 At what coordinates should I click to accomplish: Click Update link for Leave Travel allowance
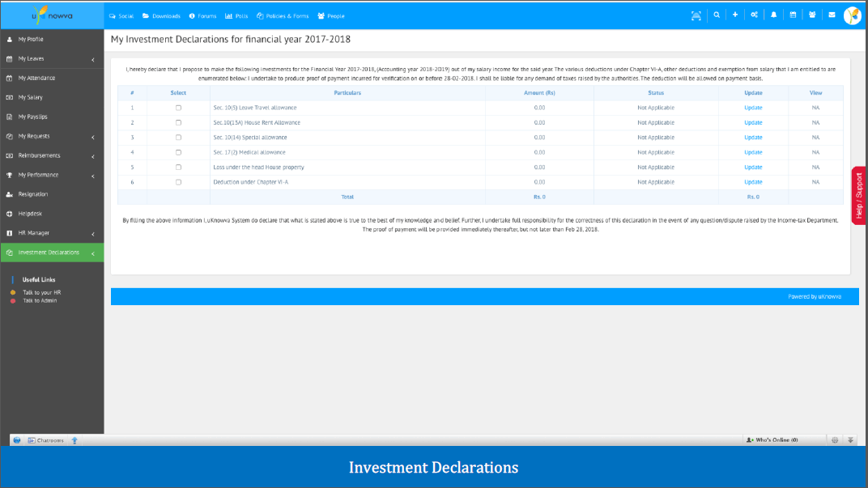coord(753,108)
